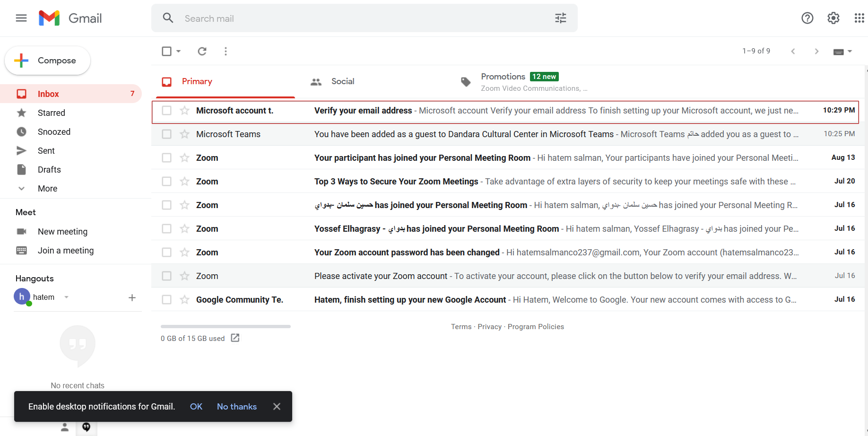
Task: Tick checkbox for Top 3 Ways Zoom email
Action: point(166,182)
